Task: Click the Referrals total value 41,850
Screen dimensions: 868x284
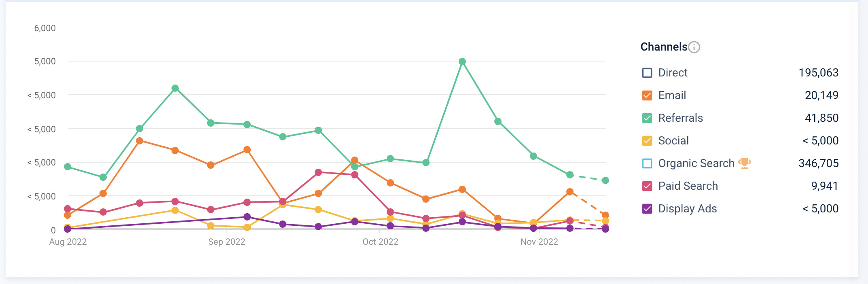Action: pyautogui.click(x=821, y=118)
